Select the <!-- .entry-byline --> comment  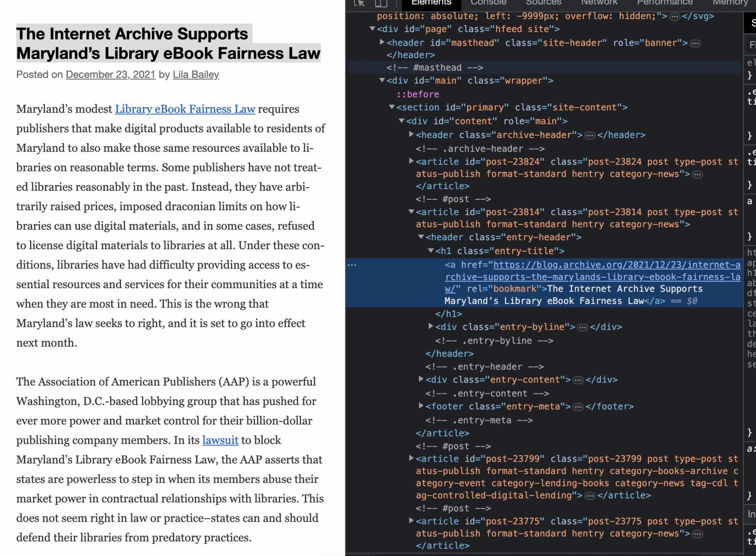tap(494, 341)
